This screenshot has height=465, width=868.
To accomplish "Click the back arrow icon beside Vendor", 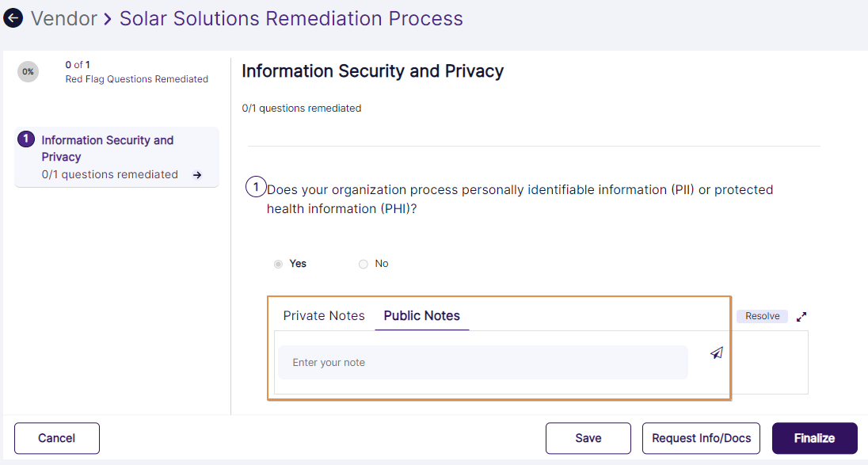I will pyautogui.click(x=13, y=18).
